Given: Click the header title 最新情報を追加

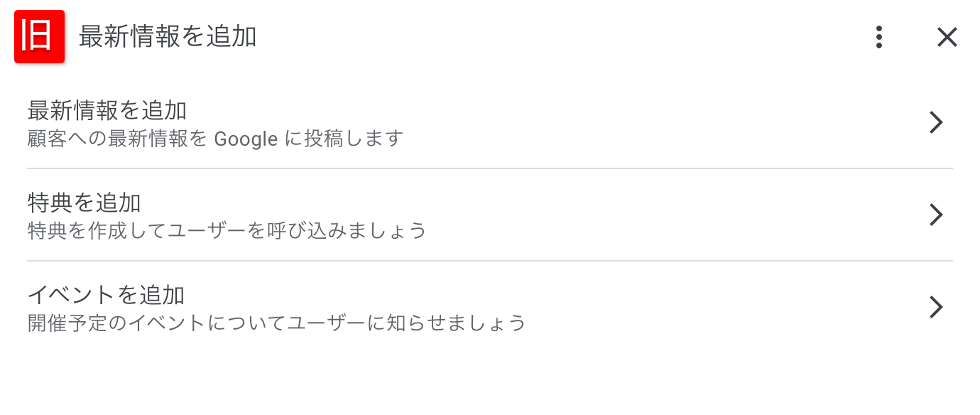Looking at the screenshot, I should click(168, 37).
